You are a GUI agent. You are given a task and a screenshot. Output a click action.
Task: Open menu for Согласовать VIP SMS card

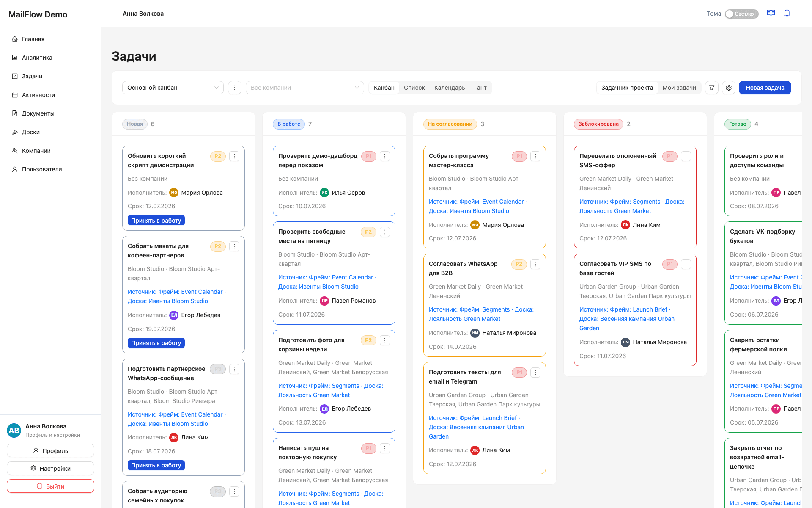coord(686,264)
